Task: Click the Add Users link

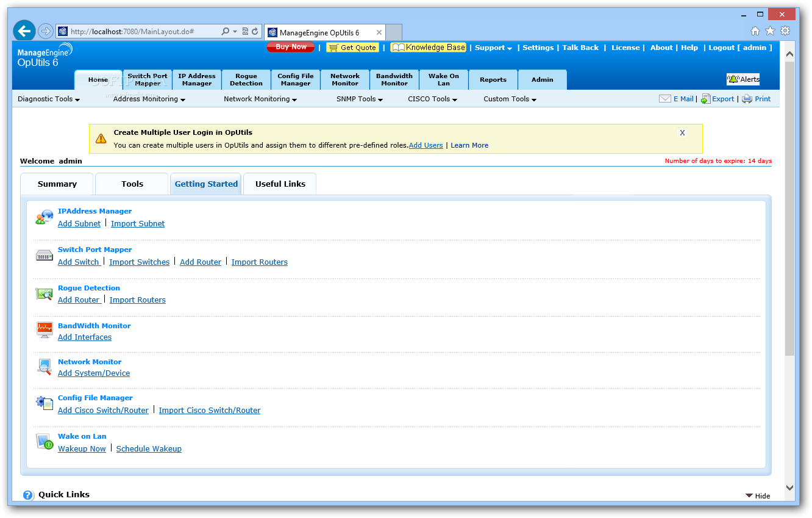Action: 426,145
